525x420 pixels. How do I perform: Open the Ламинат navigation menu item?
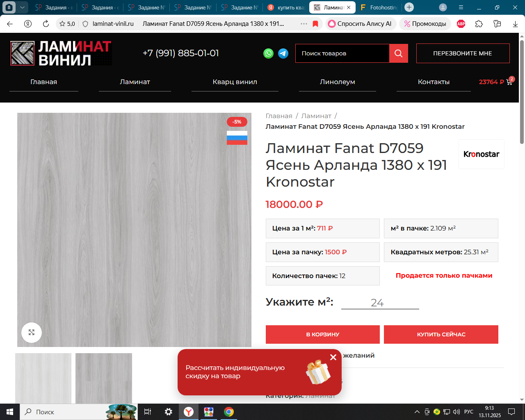[135, 82]
